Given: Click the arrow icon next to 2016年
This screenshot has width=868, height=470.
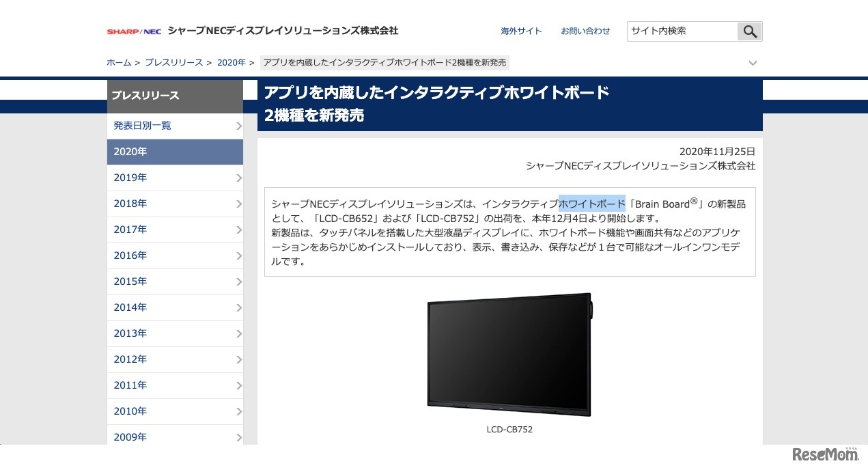Looking at the screenshot, I should (x=238, y=255).
